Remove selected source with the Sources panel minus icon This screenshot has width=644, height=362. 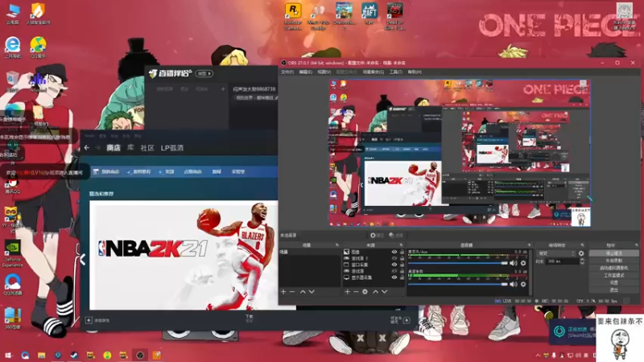coord(356,291)
